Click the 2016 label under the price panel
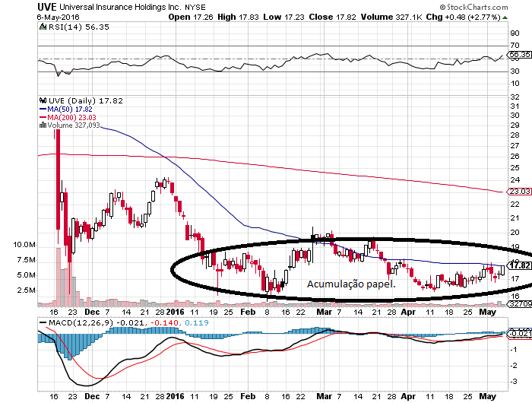The width and height of the screenshot is (532, 403). 175,312
